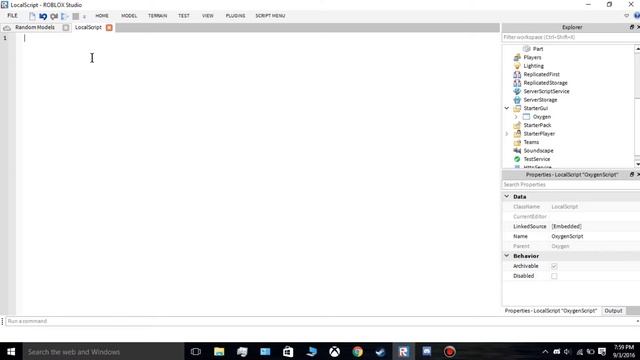Close the Random Models tab

(x=66, y=27)
